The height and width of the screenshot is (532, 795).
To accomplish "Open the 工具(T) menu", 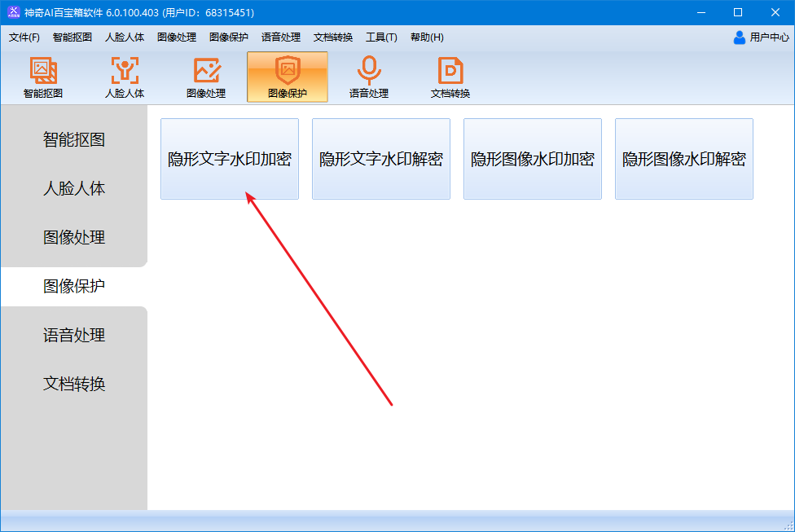I will pyautogui.click(x=381, y=37).
